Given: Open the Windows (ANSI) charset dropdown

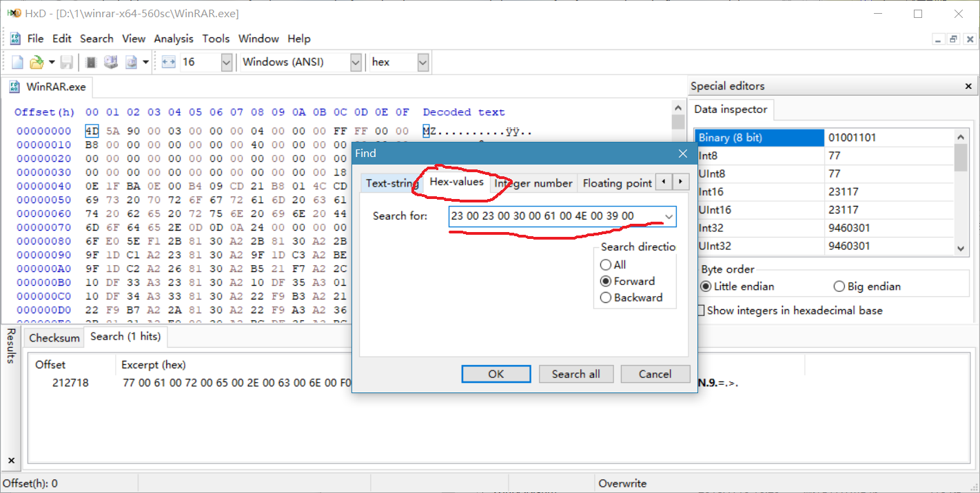Looking at the screenshot, I should (x=356, y=62).
